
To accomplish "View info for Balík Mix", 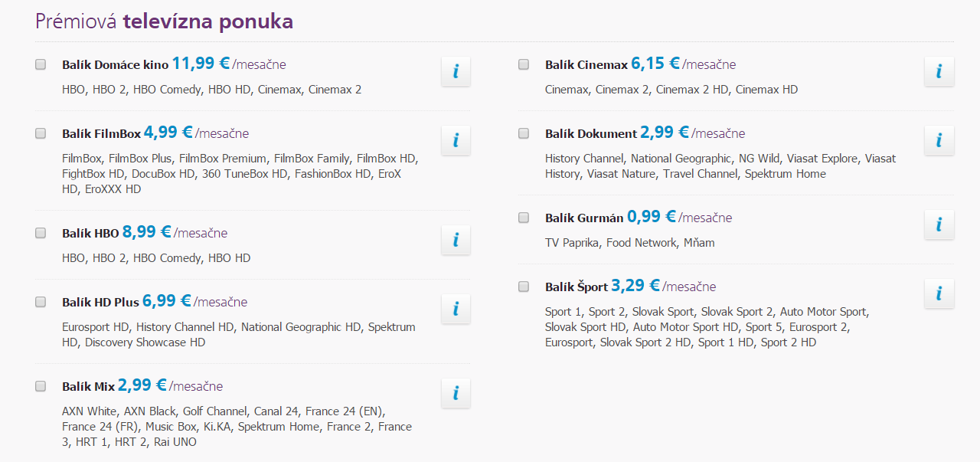I will [456, 393].
